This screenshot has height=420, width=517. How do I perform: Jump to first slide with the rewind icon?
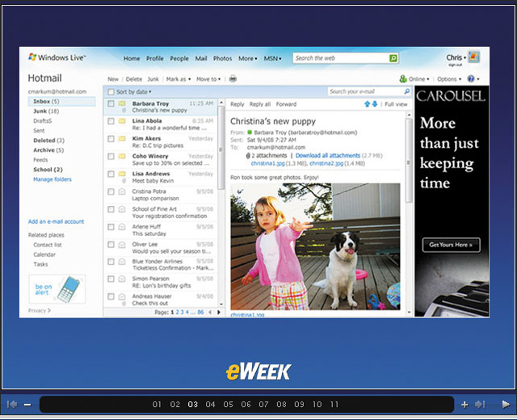coord(12,405)
